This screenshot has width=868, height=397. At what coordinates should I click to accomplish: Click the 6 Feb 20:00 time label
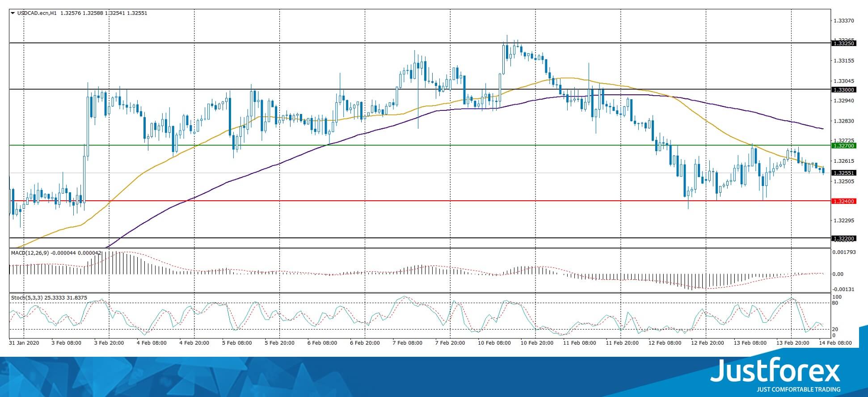(365, 343)
